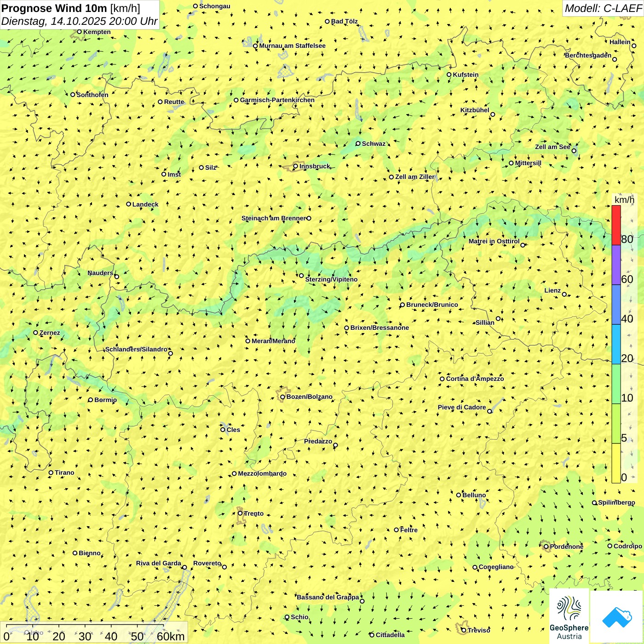
Task: Click the Mezzolombardo label
Action: coord(262,473)
